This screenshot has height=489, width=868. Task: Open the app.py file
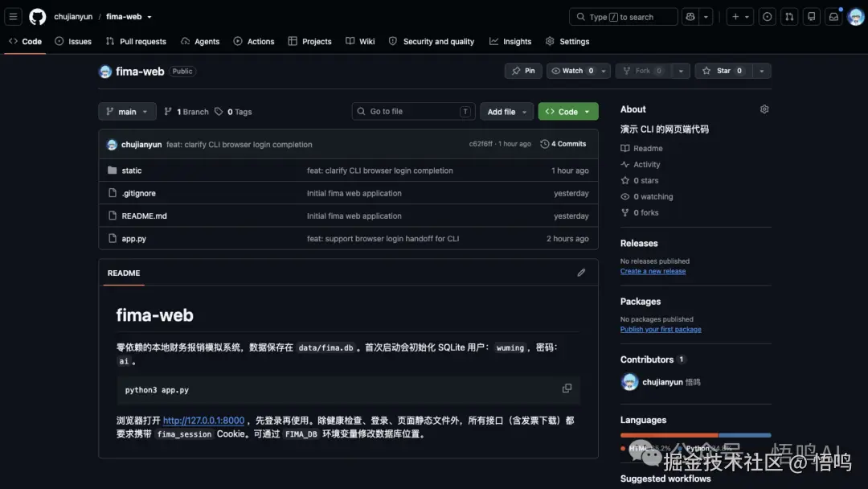coord(134,239)
